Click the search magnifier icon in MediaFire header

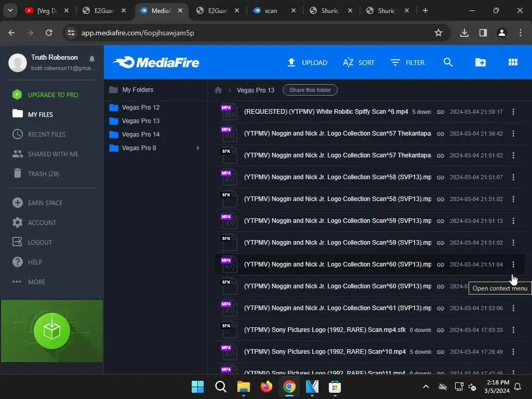point(448,62)
